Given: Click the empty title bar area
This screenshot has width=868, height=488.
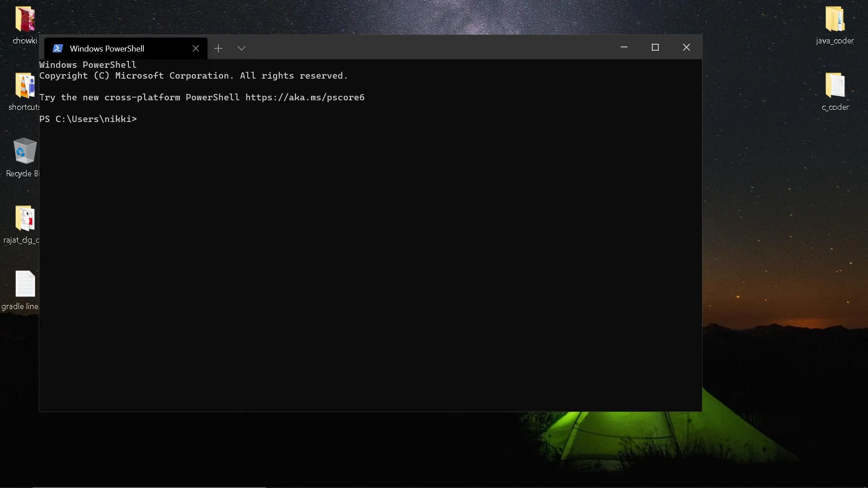Looking at the screenshot, I should click(429, 47).
